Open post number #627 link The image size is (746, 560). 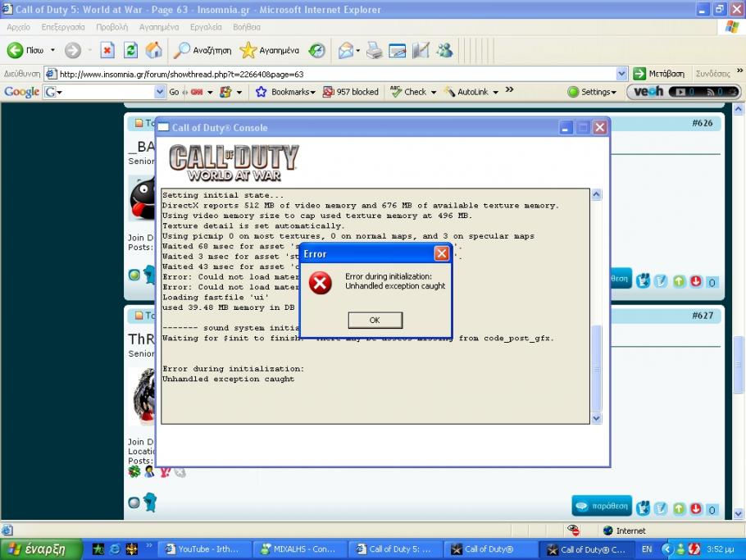703,316
